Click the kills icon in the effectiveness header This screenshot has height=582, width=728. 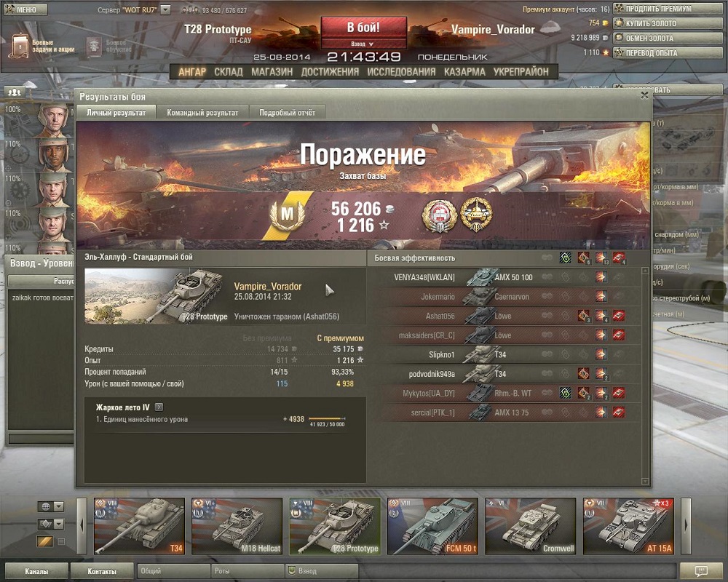point(618,258)
